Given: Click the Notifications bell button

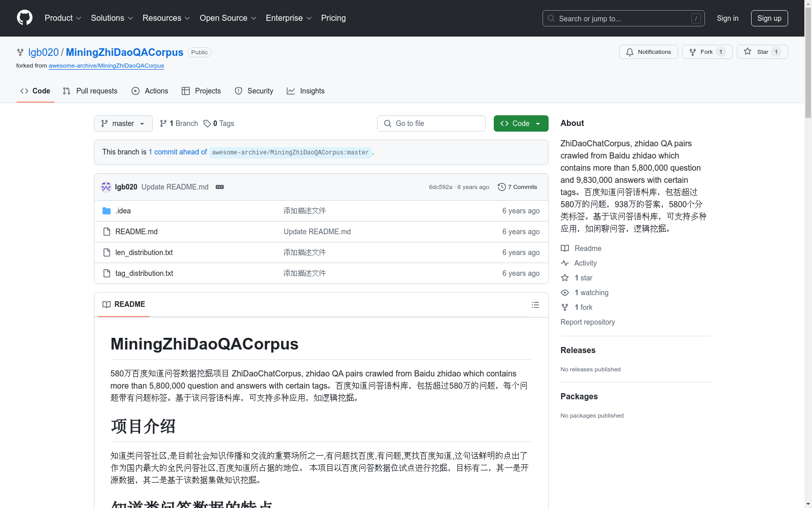Looking at the screenshot, I should pyautogui.click(x=648, y=52).
